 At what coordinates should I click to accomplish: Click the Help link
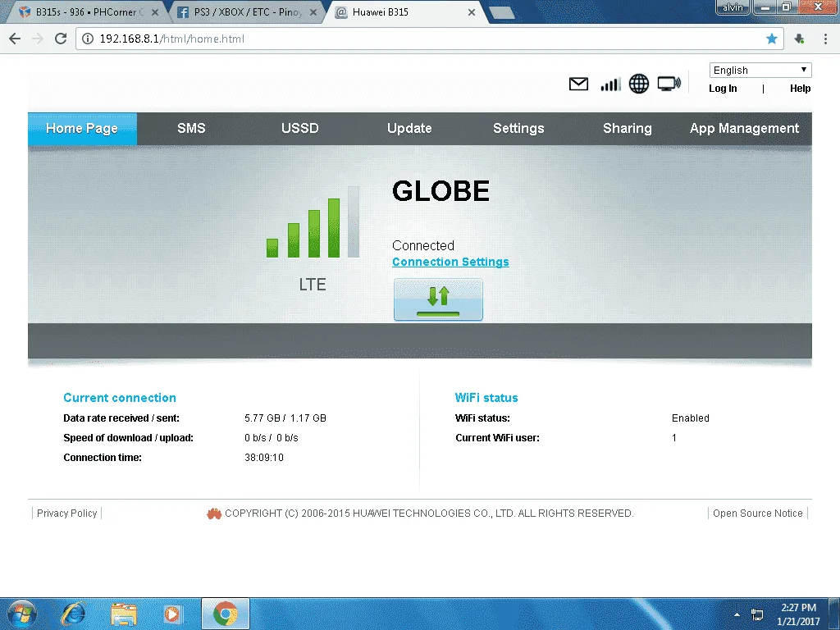(x=800, y=89)
